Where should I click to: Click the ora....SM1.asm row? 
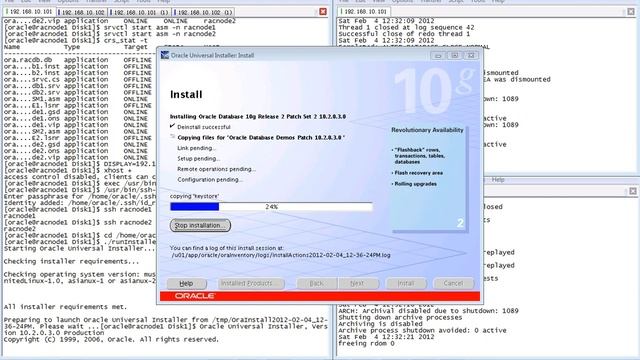[x=78, y=99]
